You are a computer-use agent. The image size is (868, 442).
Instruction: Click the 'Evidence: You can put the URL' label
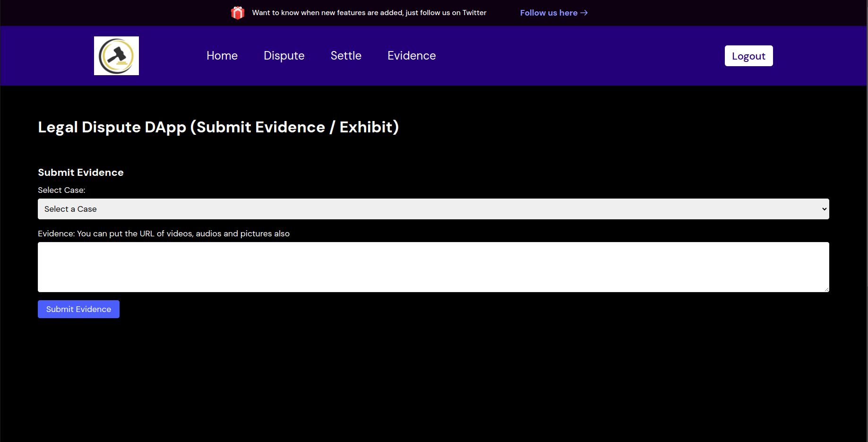coord(163,234)
